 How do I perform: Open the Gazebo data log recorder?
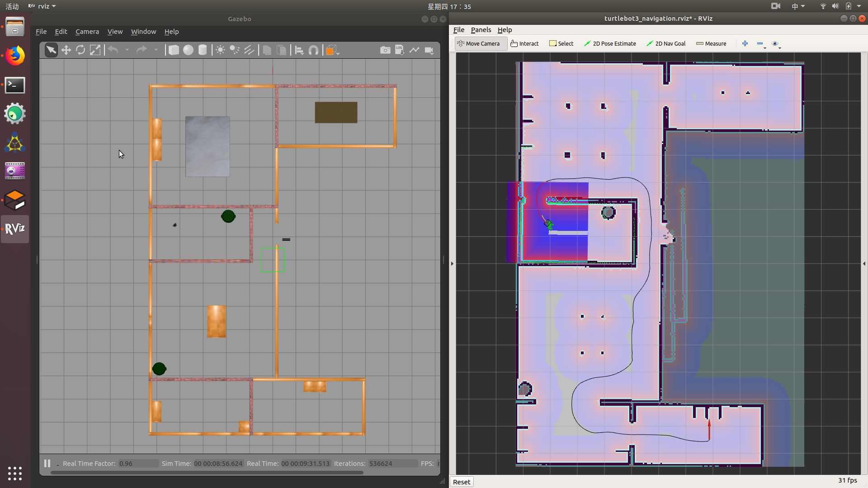pos(400,50)
